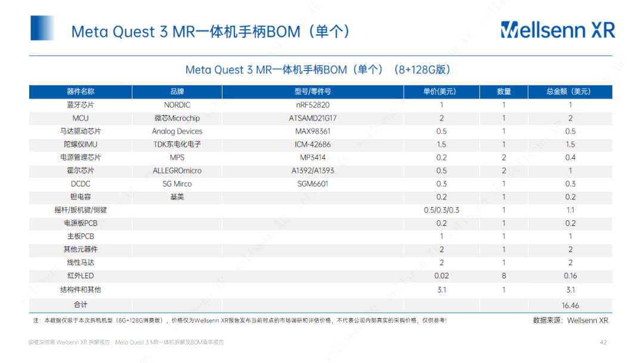Select unit price '0.3' in SGM6601 row
This screenshot has width=644, height=363.
(441, 184)
